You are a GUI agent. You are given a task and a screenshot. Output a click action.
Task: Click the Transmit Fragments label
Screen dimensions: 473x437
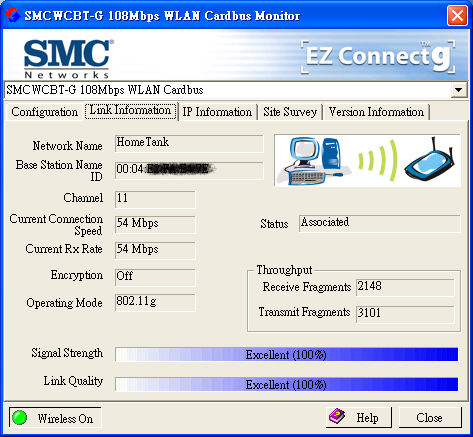[x=304, y=312]
